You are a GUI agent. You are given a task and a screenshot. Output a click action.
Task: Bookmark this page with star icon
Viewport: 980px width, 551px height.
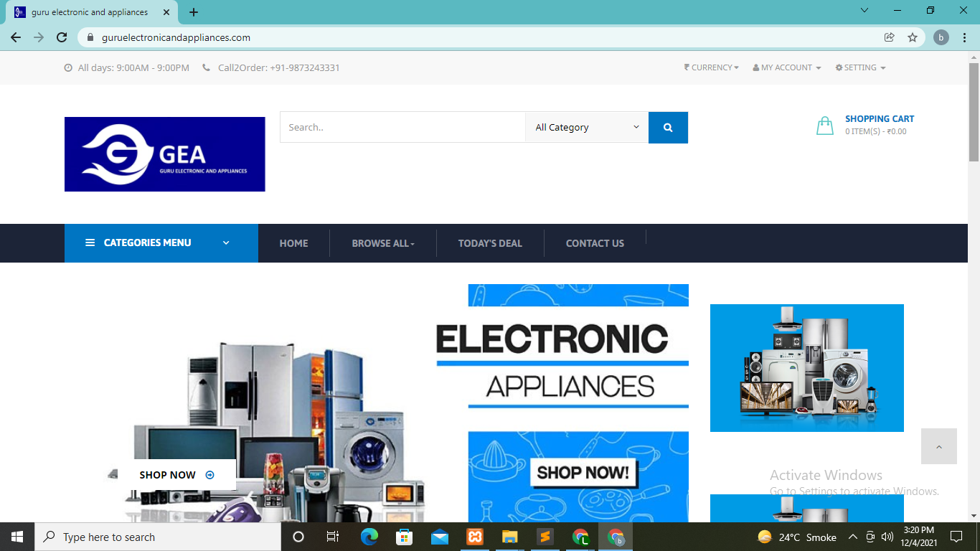coord(913,37)
